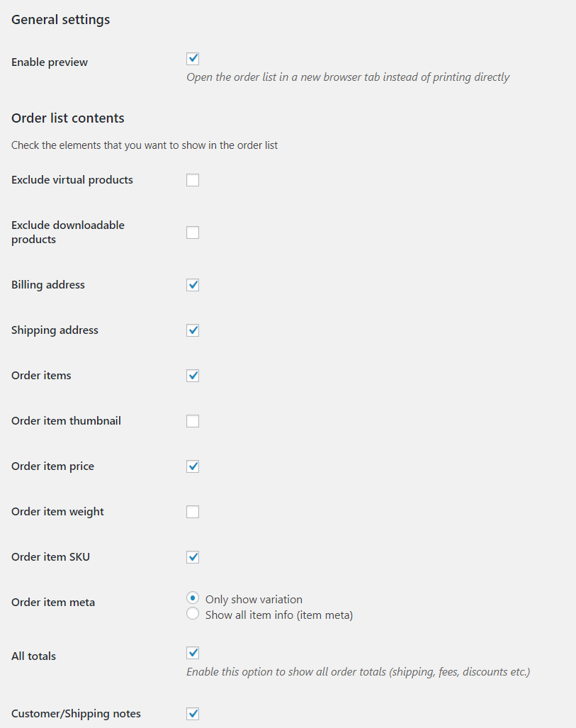This screenshot has width=576, height=728.
Task: Click the 'Only show variation' label text
Action: pos(254,600)
